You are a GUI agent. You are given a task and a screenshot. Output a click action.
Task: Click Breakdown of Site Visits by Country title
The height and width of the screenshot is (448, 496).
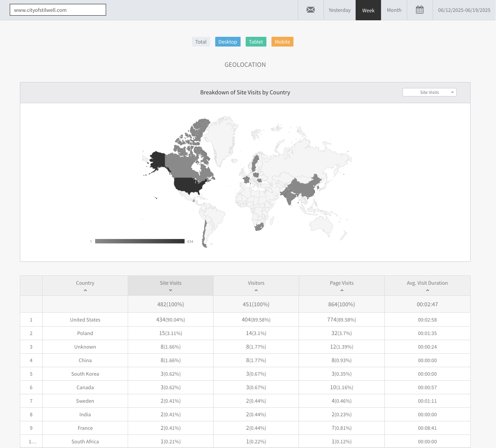245,92
